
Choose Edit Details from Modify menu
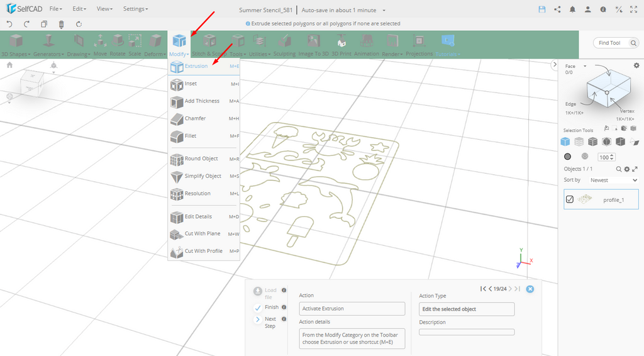coord(204,216)
